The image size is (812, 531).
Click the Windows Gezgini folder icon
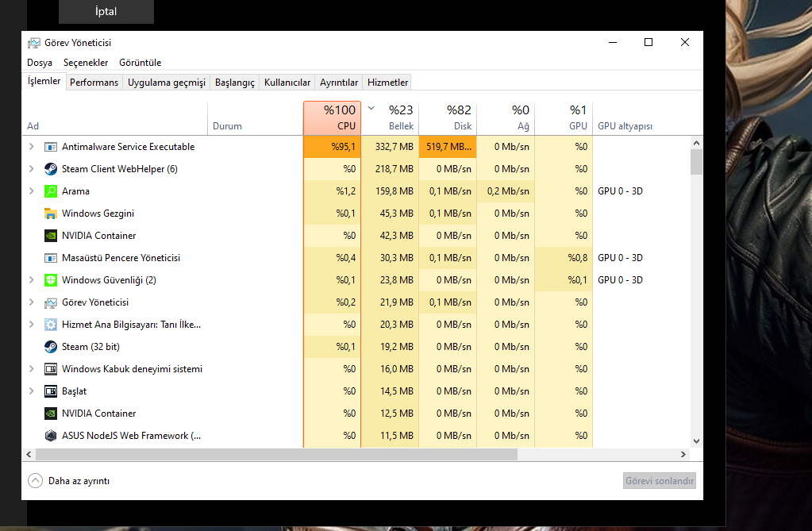pos(50,214)
